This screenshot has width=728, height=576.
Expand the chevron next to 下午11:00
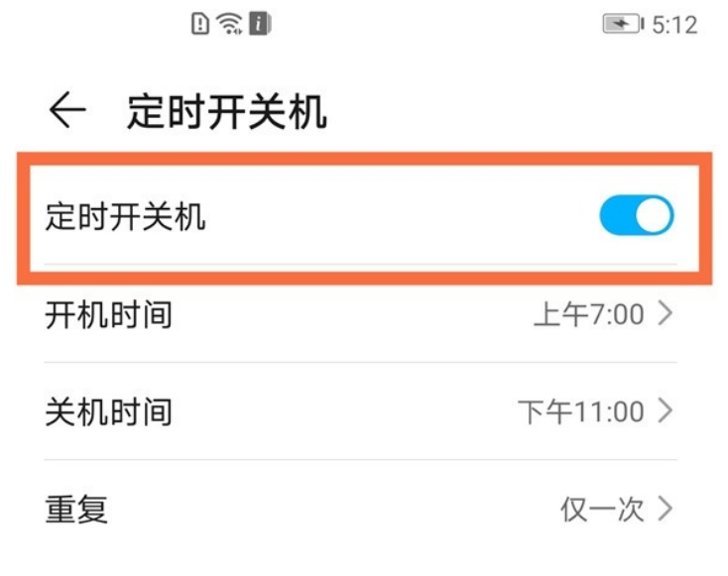(666, 410)
